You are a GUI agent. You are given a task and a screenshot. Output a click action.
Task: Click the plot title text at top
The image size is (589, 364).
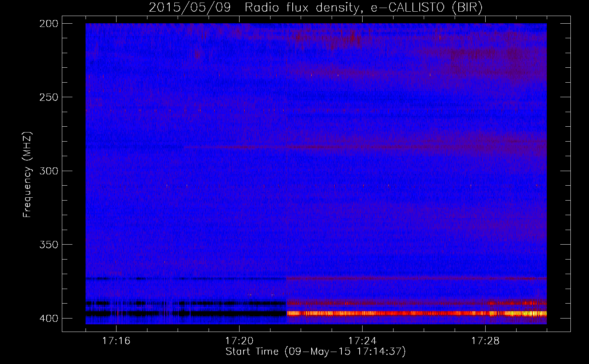[316, 7]
